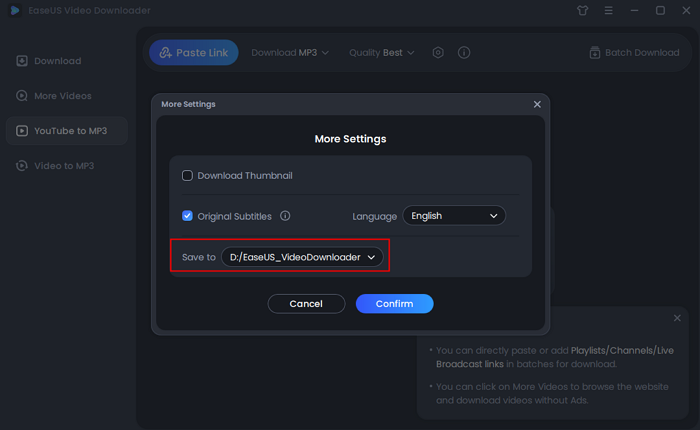This screenshot has height=430, width=700.
Task: Click the skin (T-shirt) icon in title bar
Action: pos(584,11)
